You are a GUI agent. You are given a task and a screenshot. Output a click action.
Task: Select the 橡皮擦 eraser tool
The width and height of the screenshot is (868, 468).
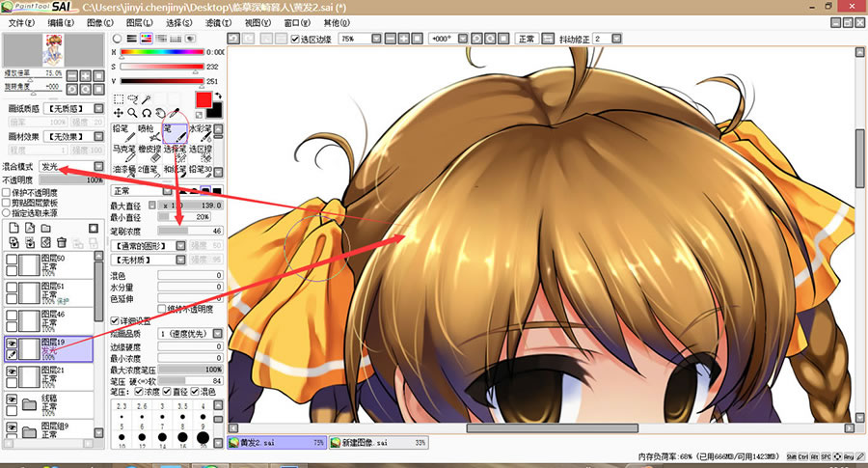[x=149, y=153]
